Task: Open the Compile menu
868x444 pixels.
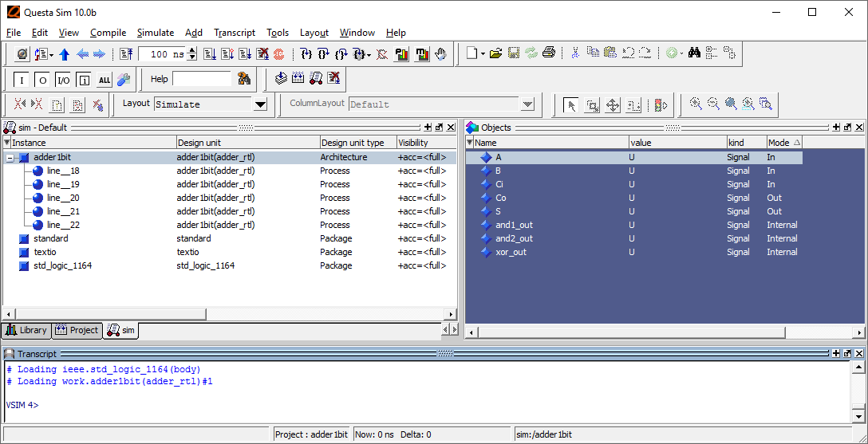Action: click(108, 33)
